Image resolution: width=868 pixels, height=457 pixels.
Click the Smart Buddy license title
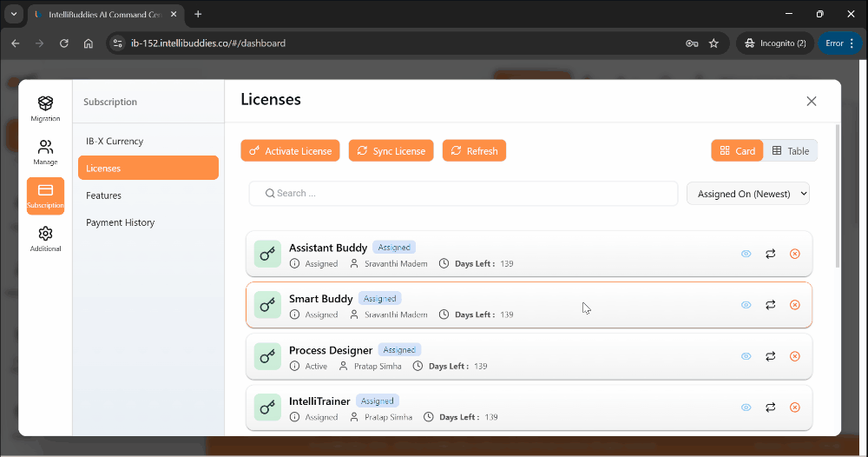pyautogui.click(x=320, y=299)
